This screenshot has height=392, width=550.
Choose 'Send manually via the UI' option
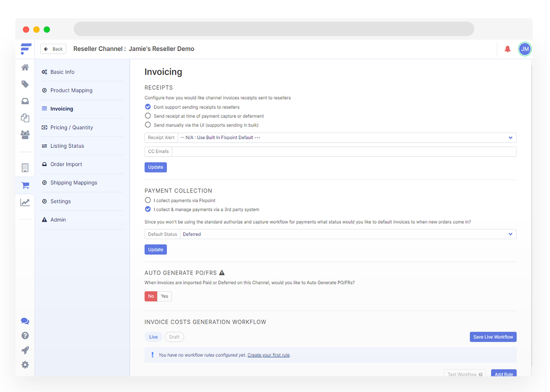148,125
